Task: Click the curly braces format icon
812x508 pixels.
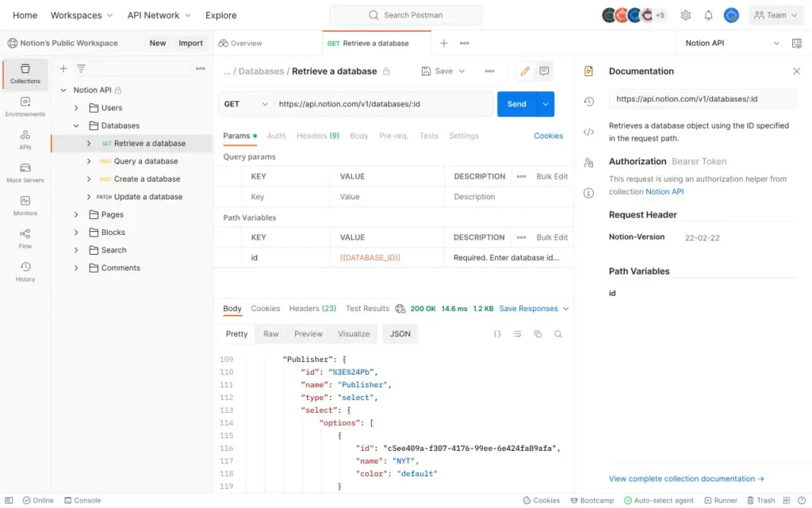Action: [497, 334]
